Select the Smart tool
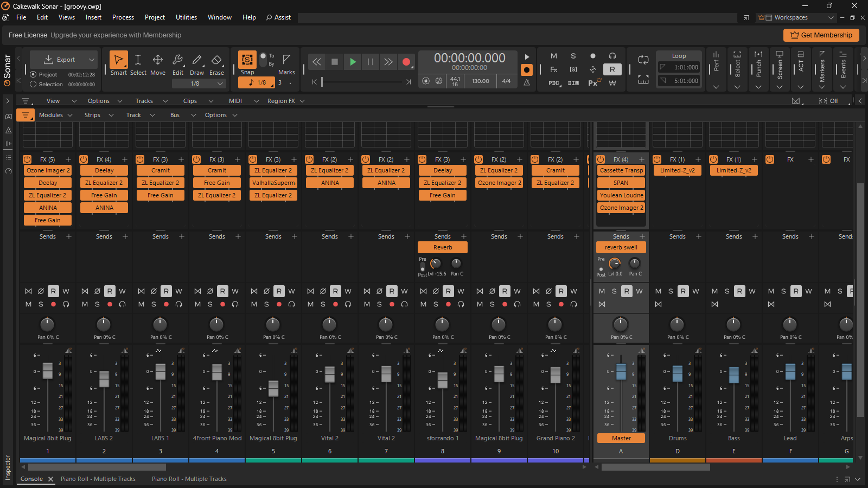 coord(118,63)
